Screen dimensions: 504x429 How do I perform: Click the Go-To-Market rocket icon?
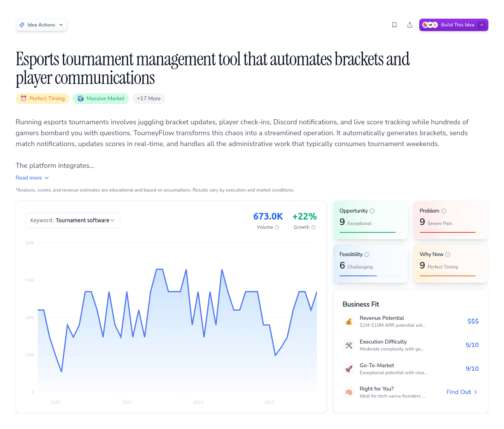tap(349, 369)
